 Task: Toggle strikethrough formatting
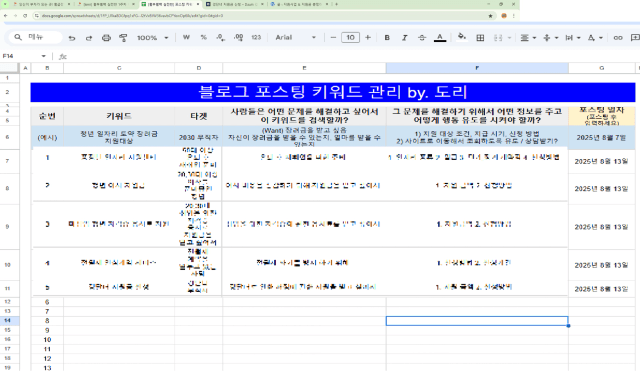[x=422, y=38]
